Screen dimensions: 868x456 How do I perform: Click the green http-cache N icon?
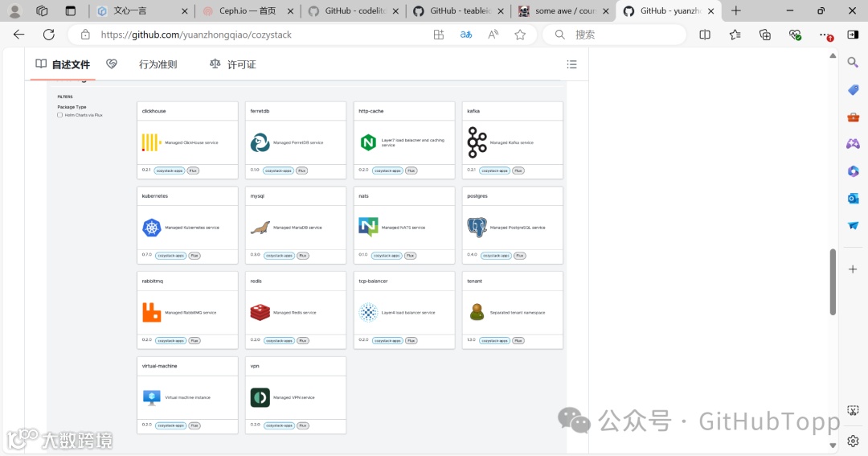[368, 142]
